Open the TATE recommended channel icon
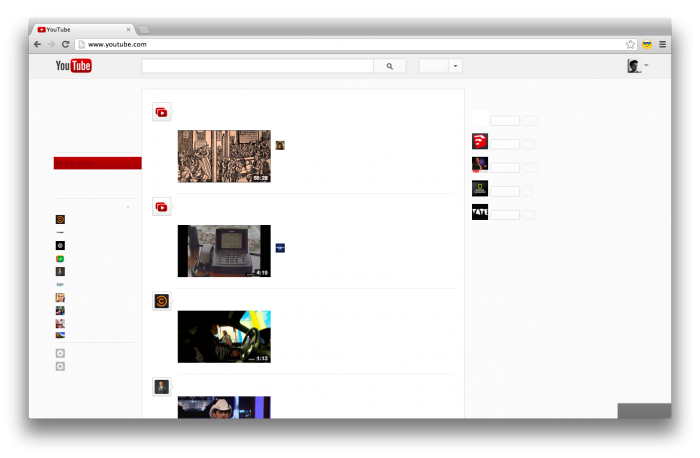The width and height of the screenshot is (700, 458). (480, 212)
